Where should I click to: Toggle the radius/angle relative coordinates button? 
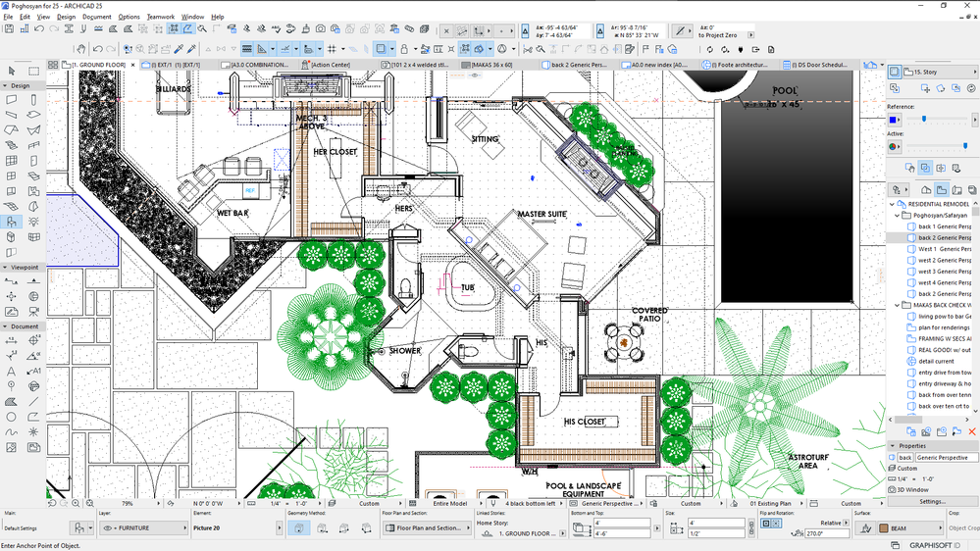[600, 30]
